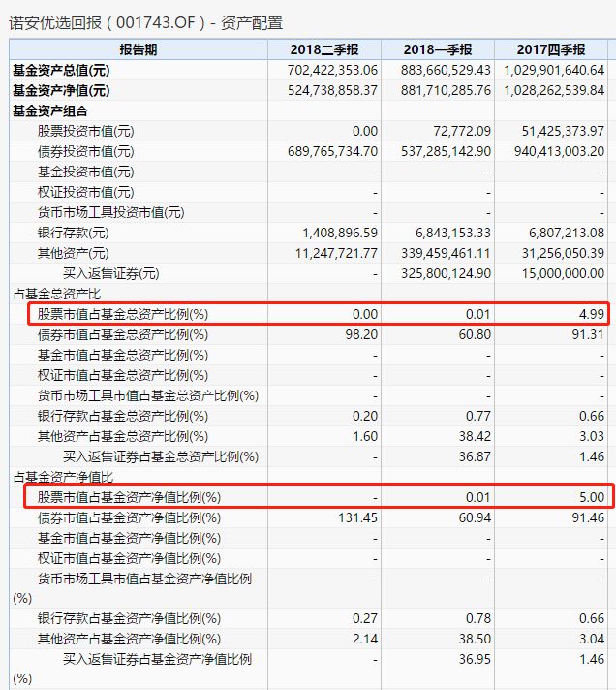Click the 报告期 column header
616x690 pixels.
click(x=139, y=49)
